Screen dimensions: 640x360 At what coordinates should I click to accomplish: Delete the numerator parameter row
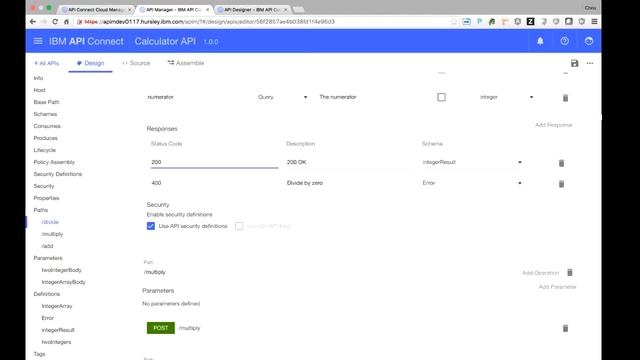(565, 98)
